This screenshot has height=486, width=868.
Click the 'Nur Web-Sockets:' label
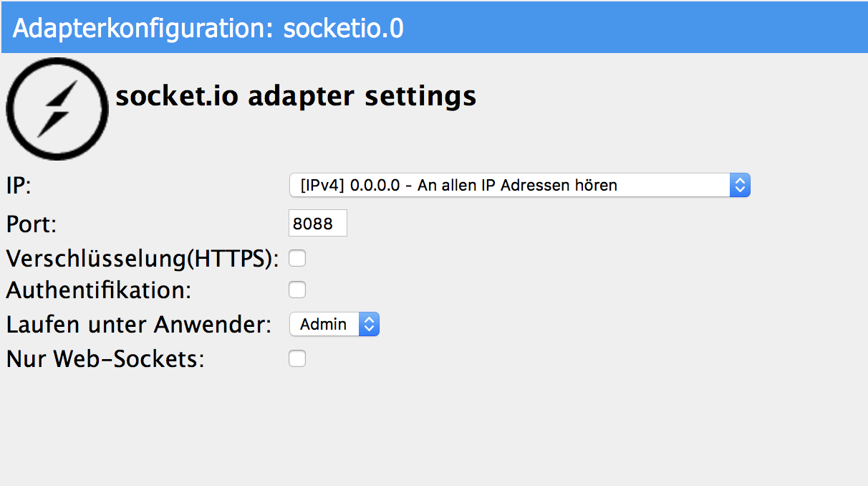tap(105, 359)
